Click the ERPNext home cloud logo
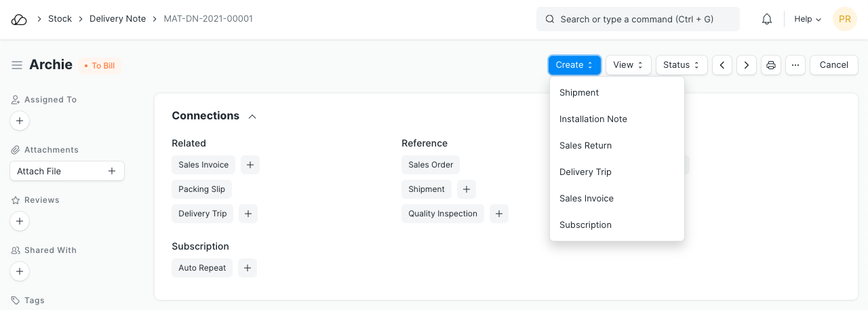The width and height of the screenshot is (868, 310). 19,19
